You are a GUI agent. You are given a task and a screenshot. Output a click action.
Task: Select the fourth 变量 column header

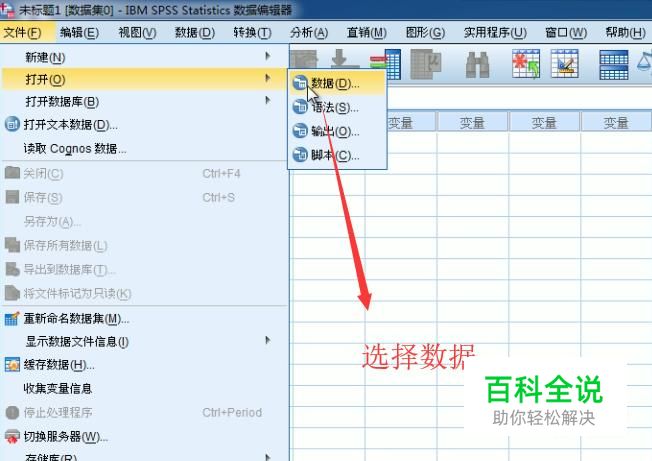616,123
